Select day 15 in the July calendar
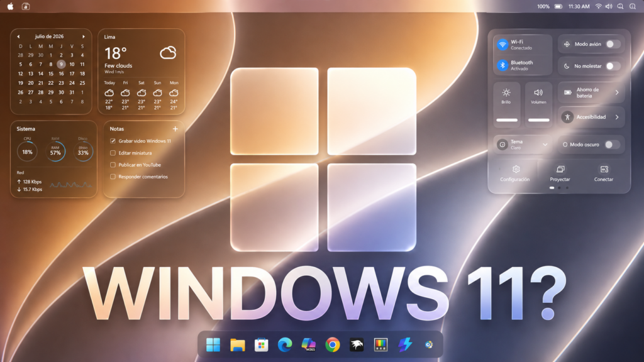 pos(51,74)
